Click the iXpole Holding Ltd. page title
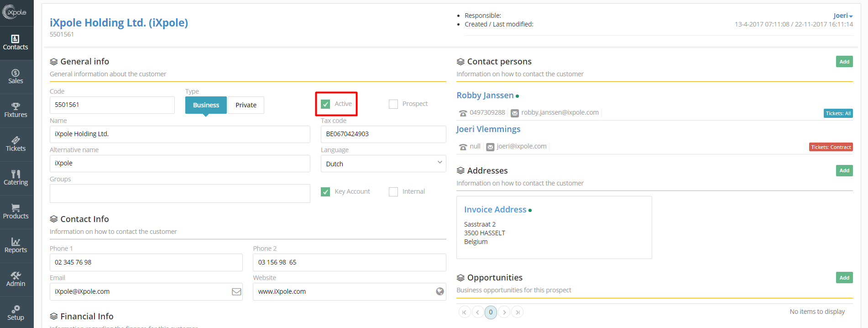The width and height of the screenshot is (868, 328). 119,22
